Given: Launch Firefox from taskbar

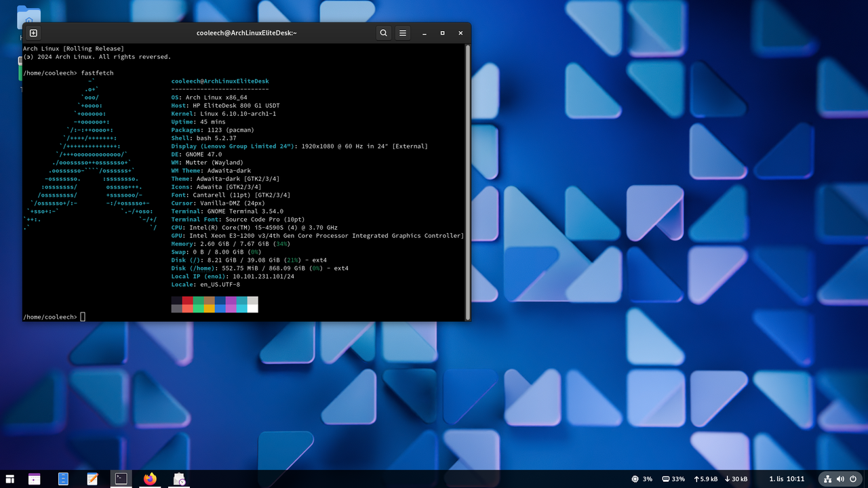Looking at the screenshot, I should pyautogui.click(x=150, y=479).
